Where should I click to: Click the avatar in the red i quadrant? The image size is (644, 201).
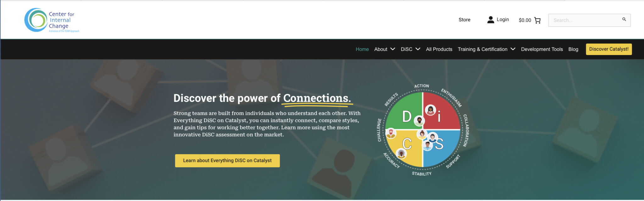[x=430, y=110]
